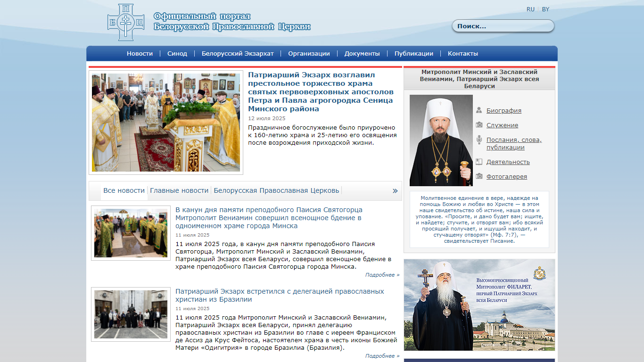Image resolution: width=644 pixels, height=362 pixels.
Task: Open the Деятельность link
Action: 508,162
